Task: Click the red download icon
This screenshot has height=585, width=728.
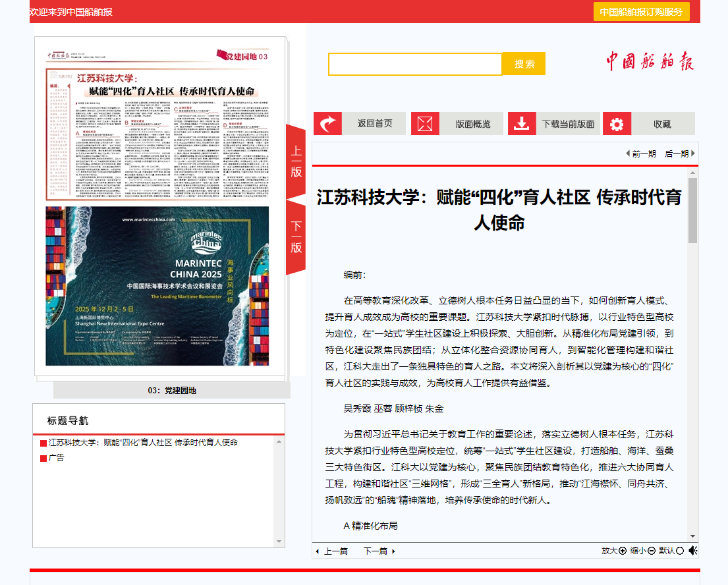Action: click(522, 124)
